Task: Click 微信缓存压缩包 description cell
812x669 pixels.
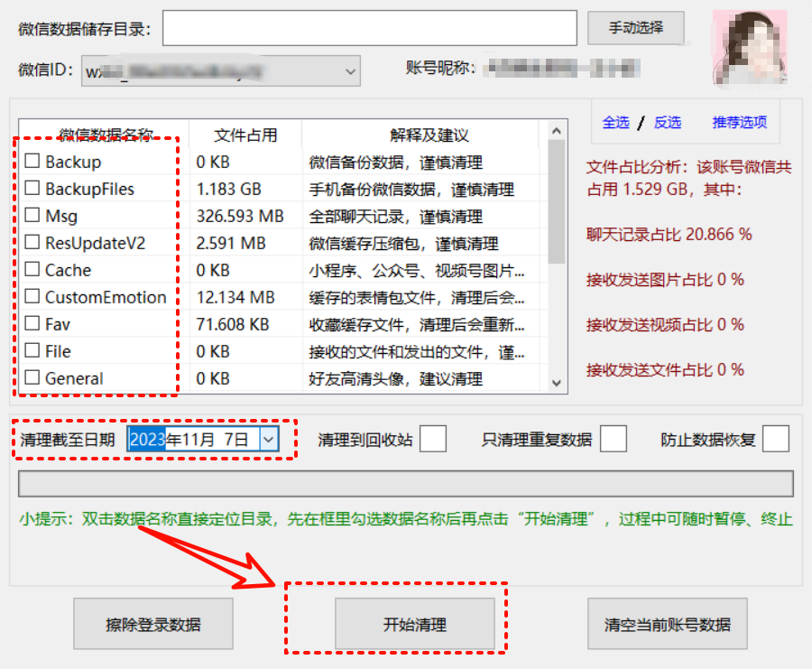Action: [404, 243]
